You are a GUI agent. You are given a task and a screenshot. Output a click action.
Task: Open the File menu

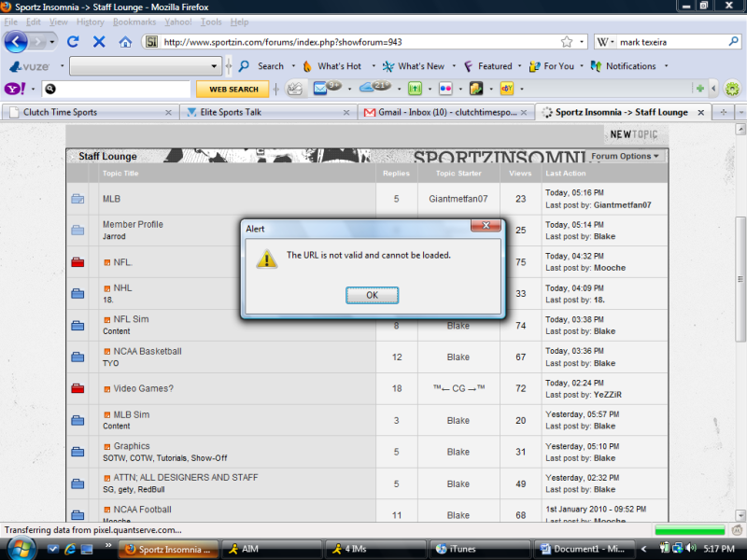(10, 21)
